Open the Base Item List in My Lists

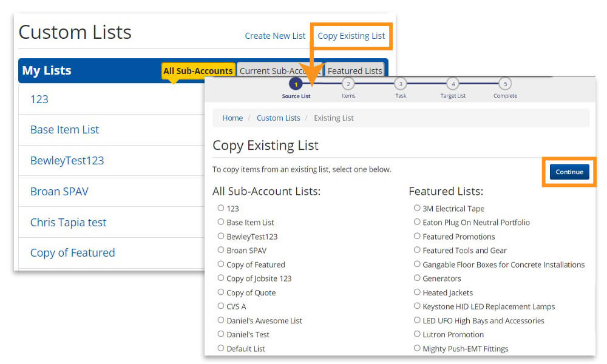coord(65,130)
